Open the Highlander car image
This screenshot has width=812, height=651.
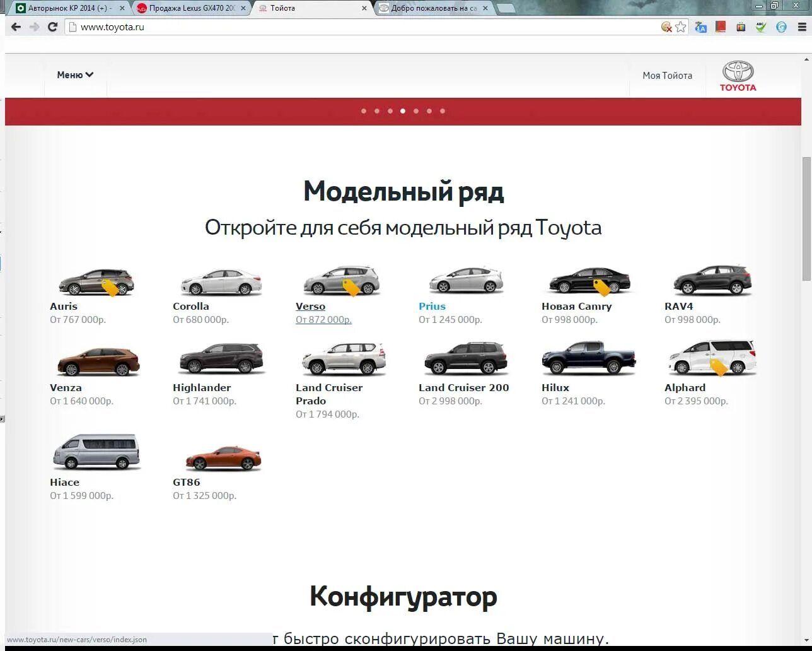click(x=221, y=359)
